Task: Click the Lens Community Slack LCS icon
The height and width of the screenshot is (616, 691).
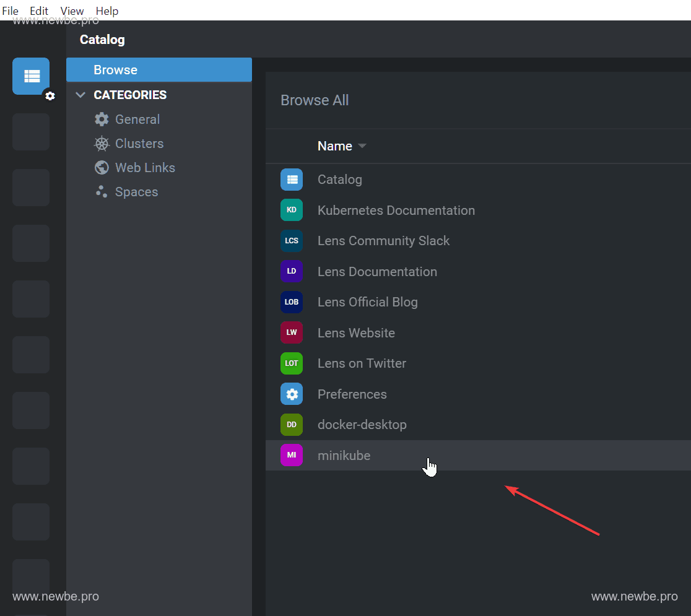Action: pyautogui.click(x=292, y=241)
